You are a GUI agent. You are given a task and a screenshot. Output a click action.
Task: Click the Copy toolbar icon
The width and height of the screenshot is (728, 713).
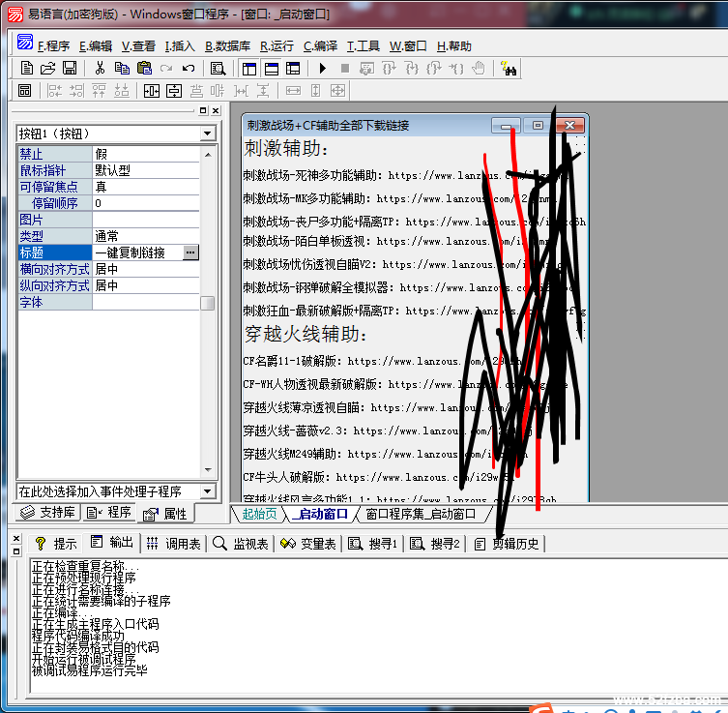point(122,69)
